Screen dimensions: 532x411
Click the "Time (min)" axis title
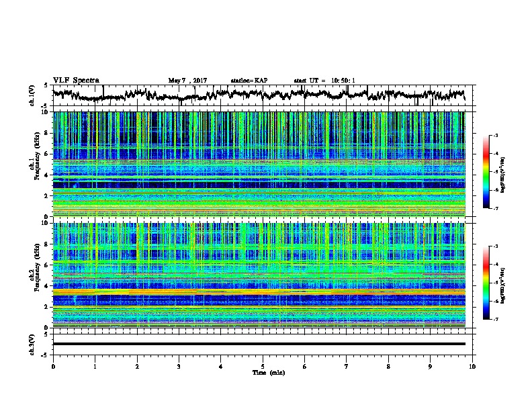click(269, 373)
